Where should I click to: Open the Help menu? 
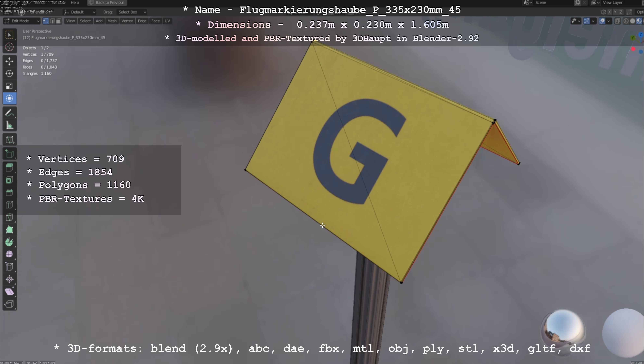coord(75,2)
